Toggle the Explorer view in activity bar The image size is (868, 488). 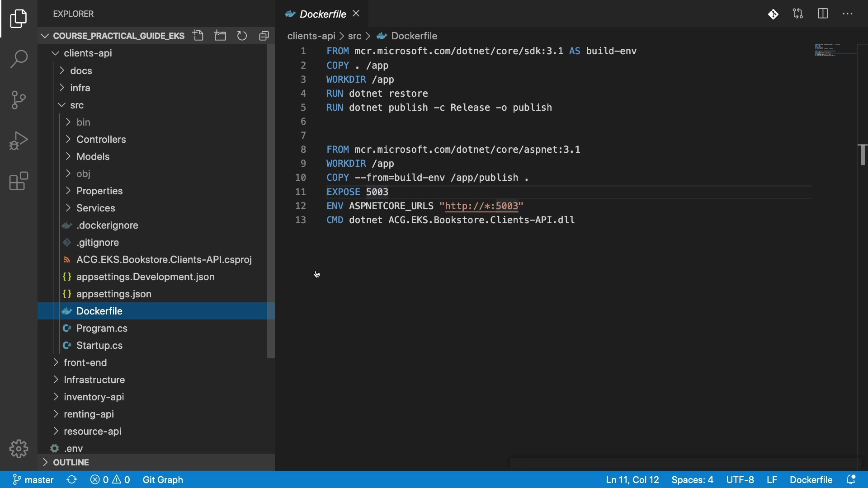point(19,19)
